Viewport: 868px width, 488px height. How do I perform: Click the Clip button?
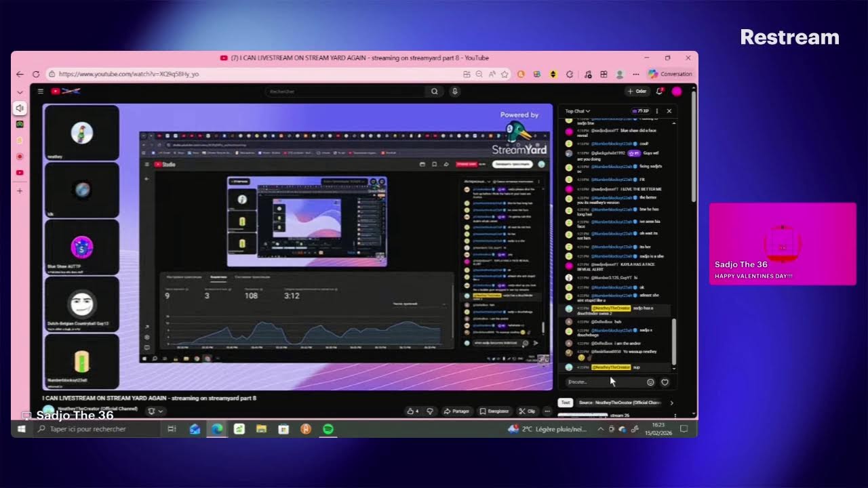[527, 411]
